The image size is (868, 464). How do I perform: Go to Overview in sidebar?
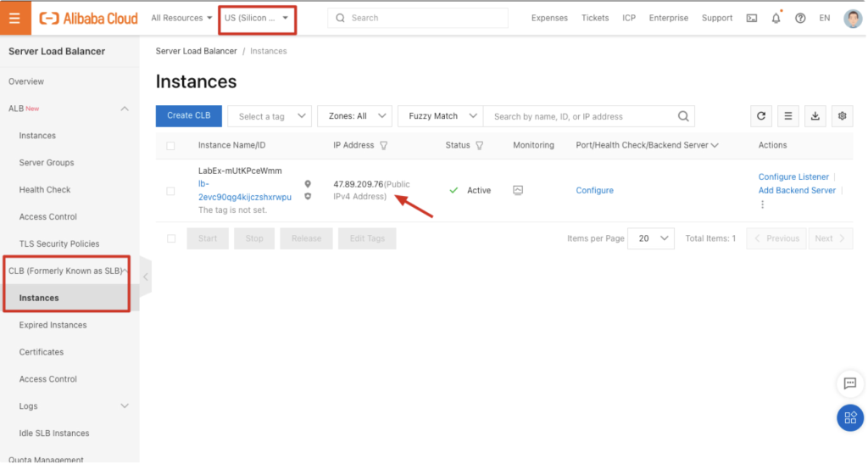coord(26,82)
